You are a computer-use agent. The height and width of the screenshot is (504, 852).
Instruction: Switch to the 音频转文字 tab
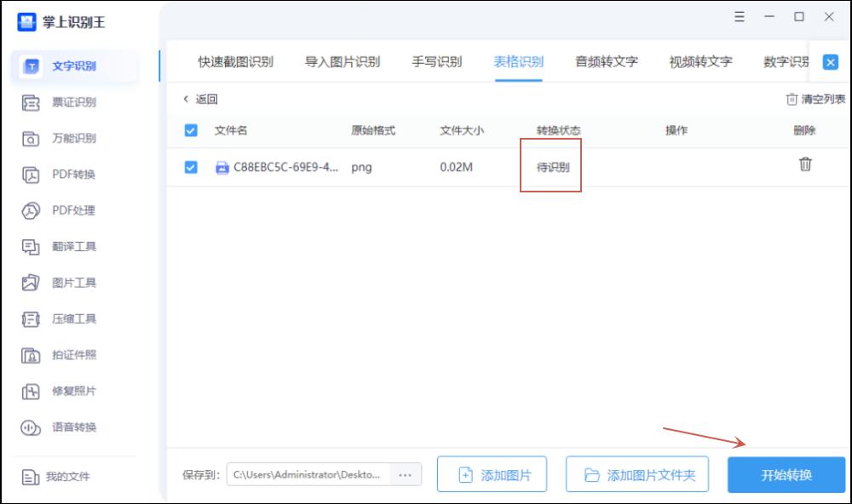pos(606,62)
